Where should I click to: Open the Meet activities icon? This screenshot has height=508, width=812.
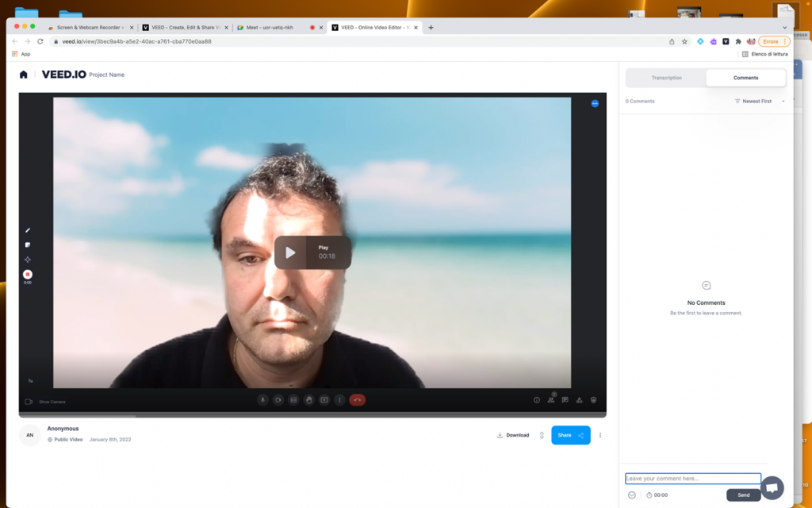579,400
